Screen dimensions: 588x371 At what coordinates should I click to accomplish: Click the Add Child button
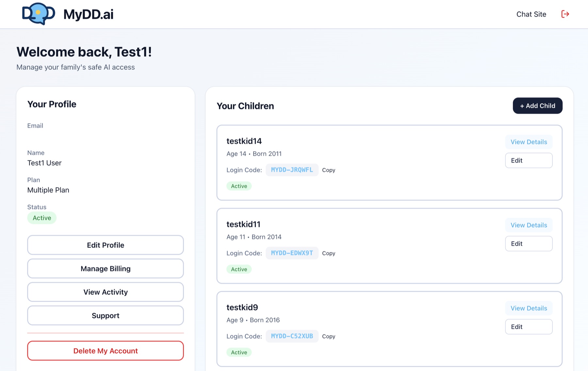(537, 105)
